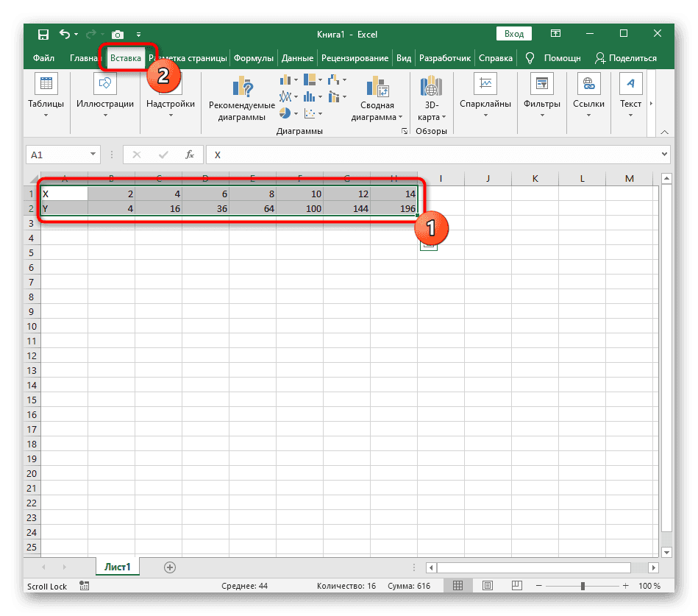This screenshot has width=698, height=616.
Task: Click the Save icon in quick access toolbar
Action: coord(43,34)
